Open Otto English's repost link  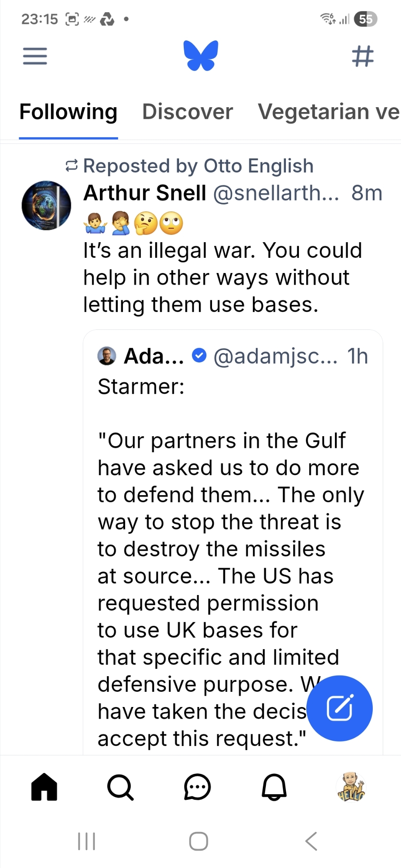click(198, 166)
